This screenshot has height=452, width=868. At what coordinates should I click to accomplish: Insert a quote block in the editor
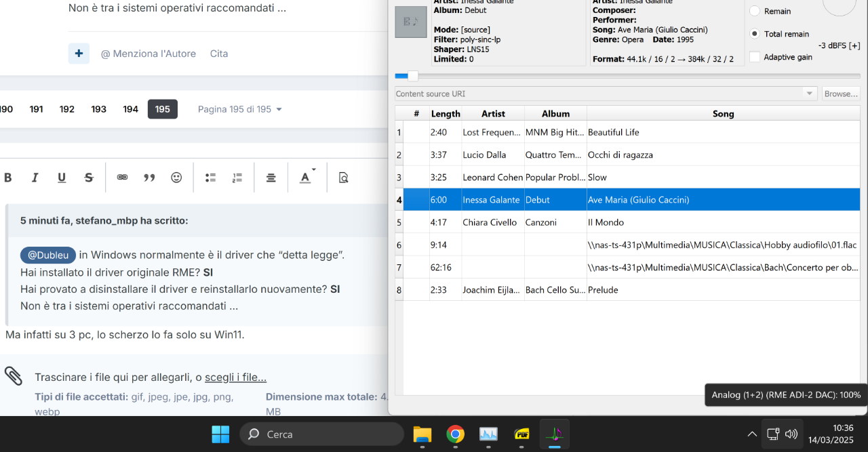coord(149,178)
